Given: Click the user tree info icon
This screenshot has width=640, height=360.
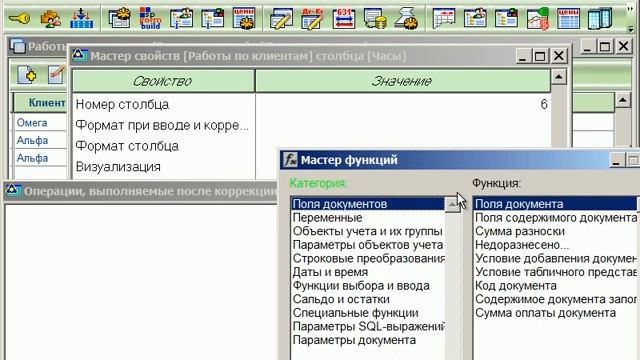Looking at the screenshot, I should click(x=181, y=18).
